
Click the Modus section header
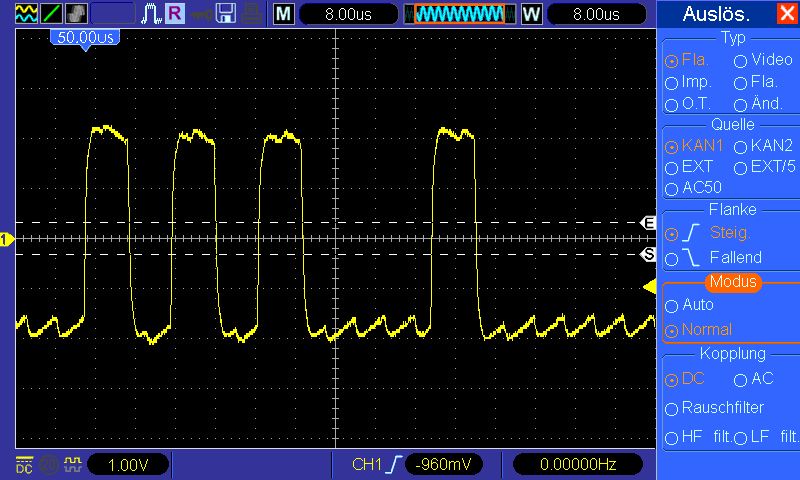point(733,282)
